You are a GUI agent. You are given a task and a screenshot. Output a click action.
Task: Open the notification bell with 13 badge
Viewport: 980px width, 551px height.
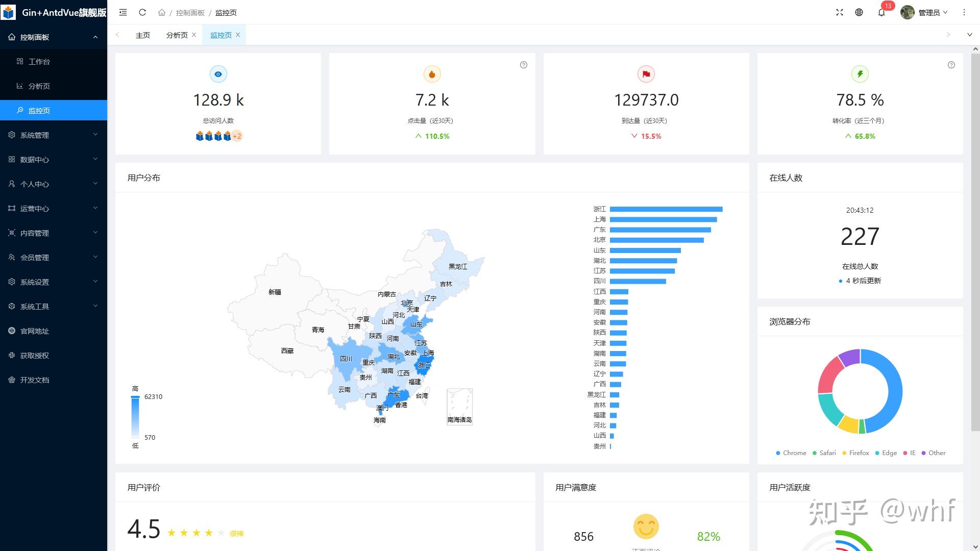[x=881, y=12]
